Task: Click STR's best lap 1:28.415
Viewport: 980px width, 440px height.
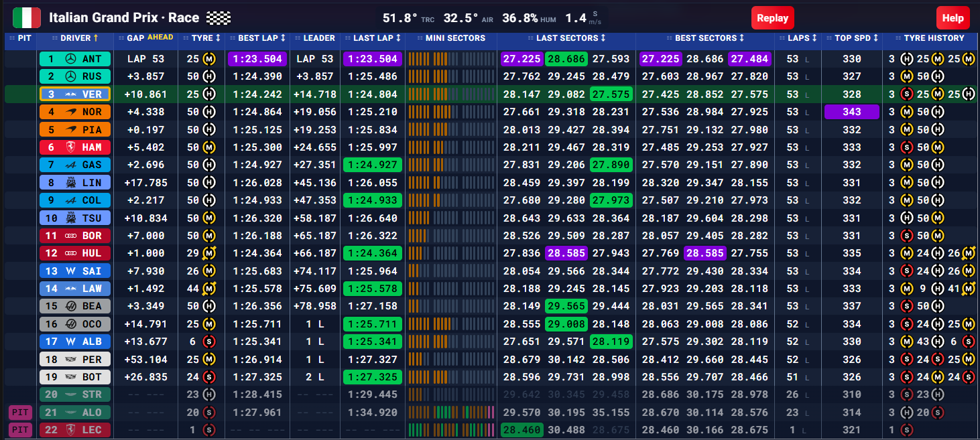Action: point(257,394)
